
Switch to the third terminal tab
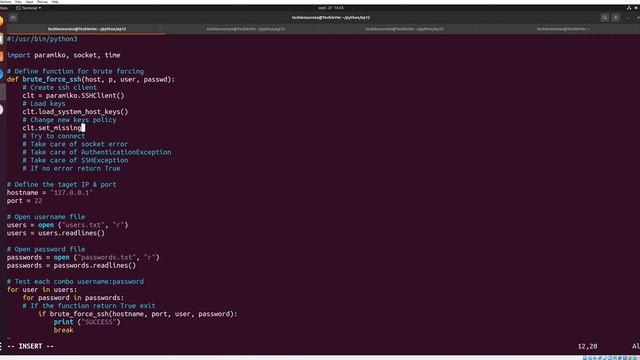404,29
